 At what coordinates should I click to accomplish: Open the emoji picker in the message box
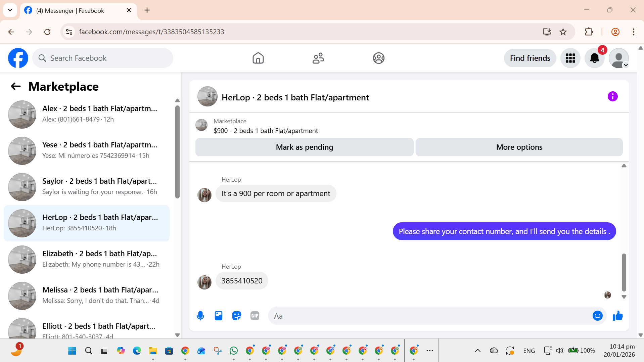click(x=597, y=316)
